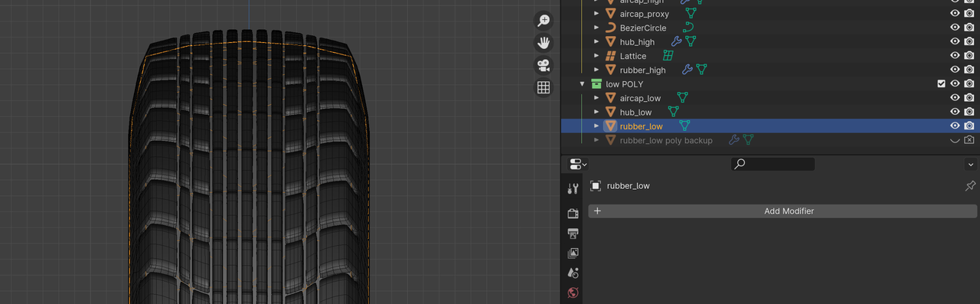
Task: Expand the rubber_low tree item
Action: tap(596, 126)
